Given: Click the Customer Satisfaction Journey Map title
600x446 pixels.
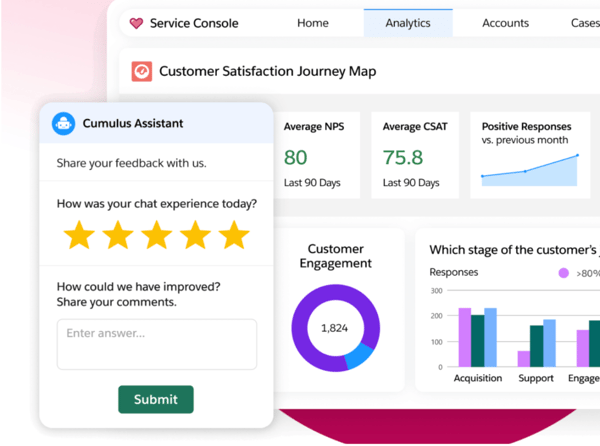Looking at the screenshot, I should click(267, 72).
